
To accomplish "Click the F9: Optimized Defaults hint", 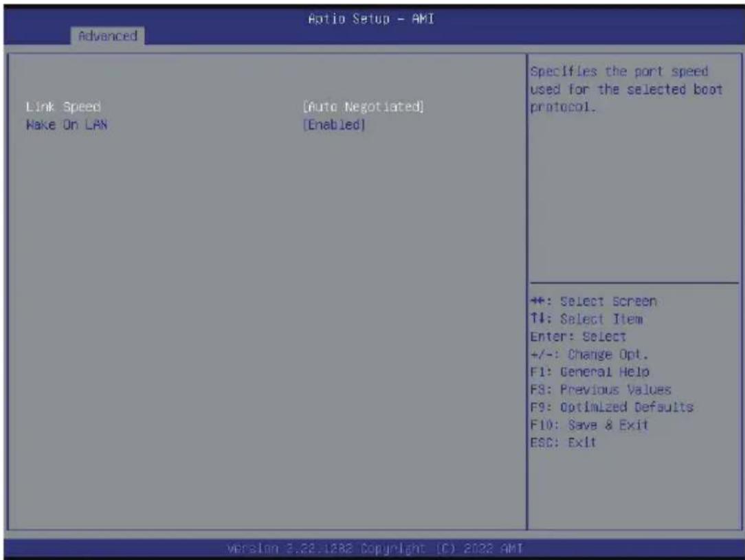I will pos(612,407).
